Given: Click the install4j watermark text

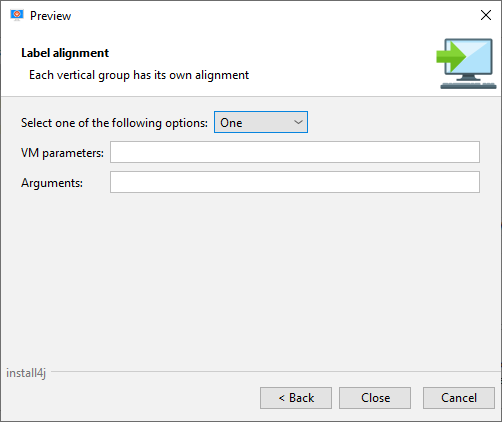Looking at the screenshot, I should pos(26,373).
